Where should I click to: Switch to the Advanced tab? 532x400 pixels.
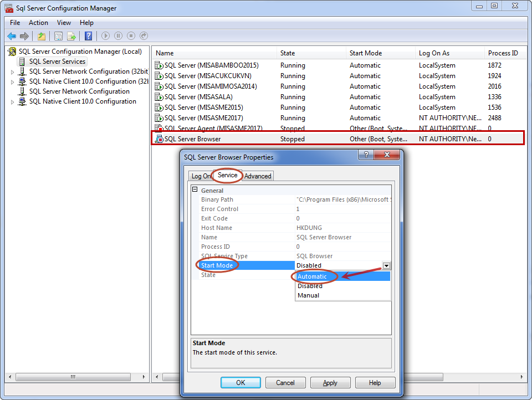coord(257,176)
